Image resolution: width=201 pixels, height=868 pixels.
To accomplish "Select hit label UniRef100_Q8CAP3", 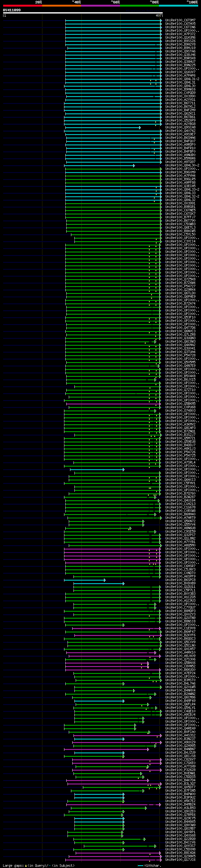I will [180, 428].
